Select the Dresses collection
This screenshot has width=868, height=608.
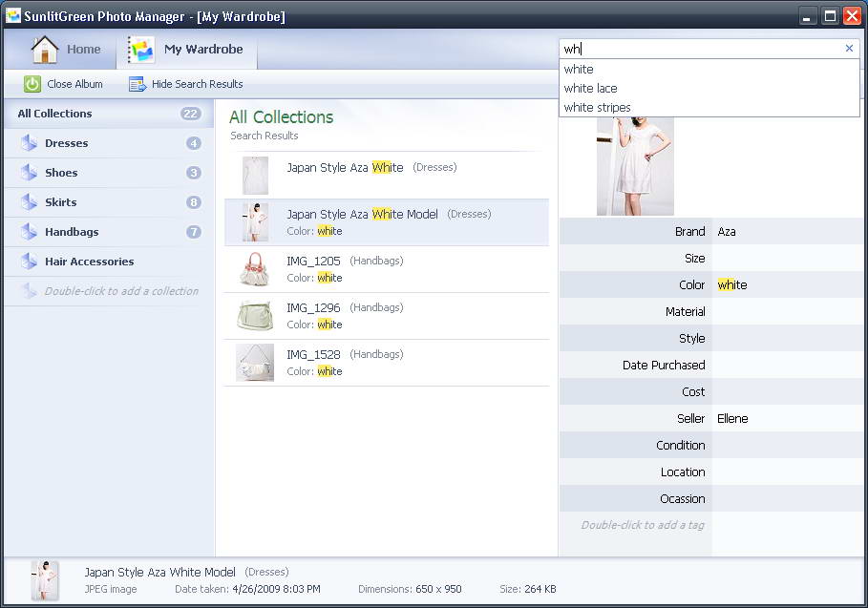[109, 143]
